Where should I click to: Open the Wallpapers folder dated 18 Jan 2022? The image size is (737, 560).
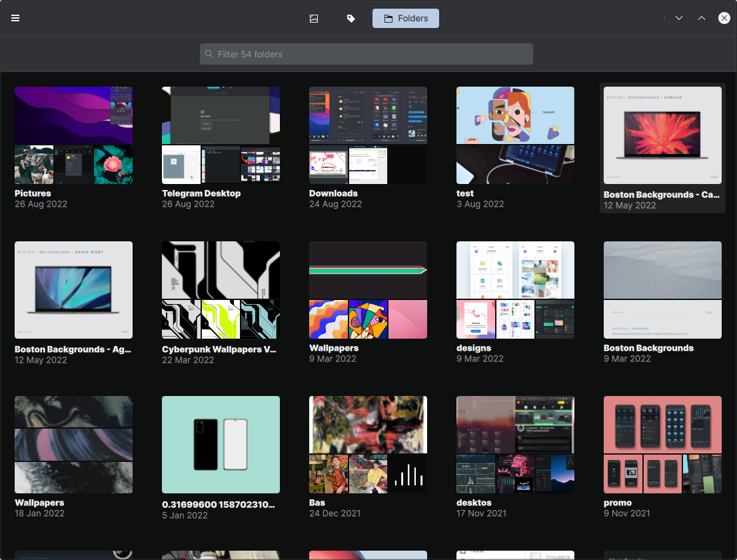point(73,444)
